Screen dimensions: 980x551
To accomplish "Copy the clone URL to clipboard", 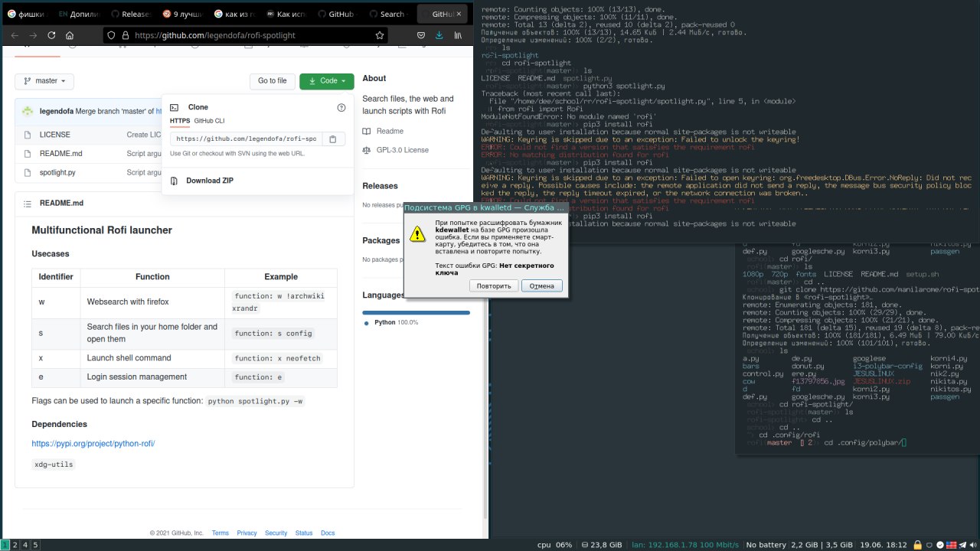I will 333,139.
